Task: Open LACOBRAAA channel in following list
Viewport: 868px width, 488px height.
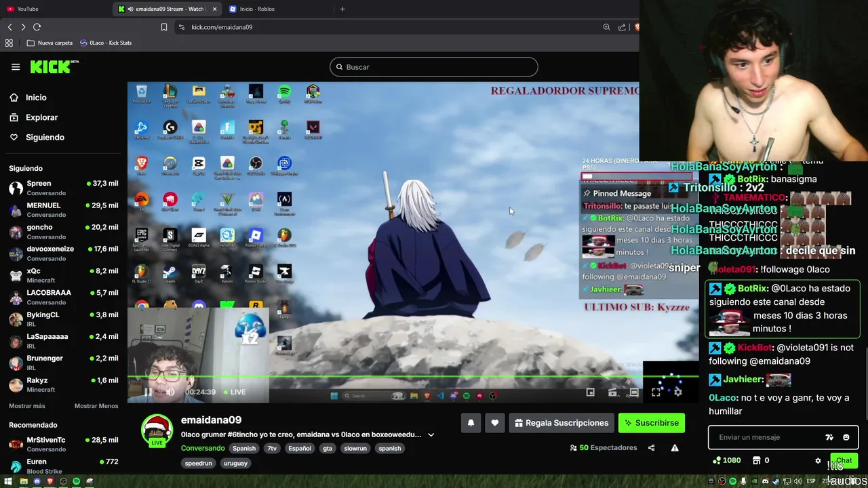Action: [63, 297]
